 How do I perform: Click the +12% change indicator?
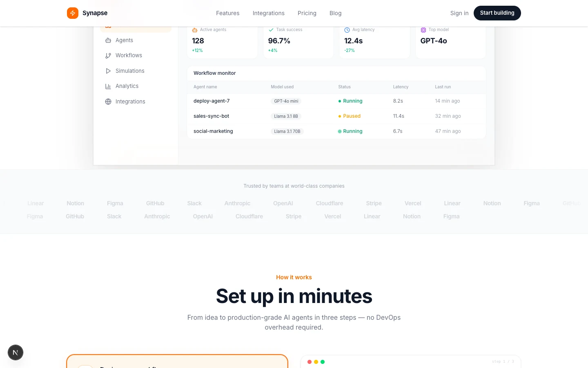click(197, 51)
